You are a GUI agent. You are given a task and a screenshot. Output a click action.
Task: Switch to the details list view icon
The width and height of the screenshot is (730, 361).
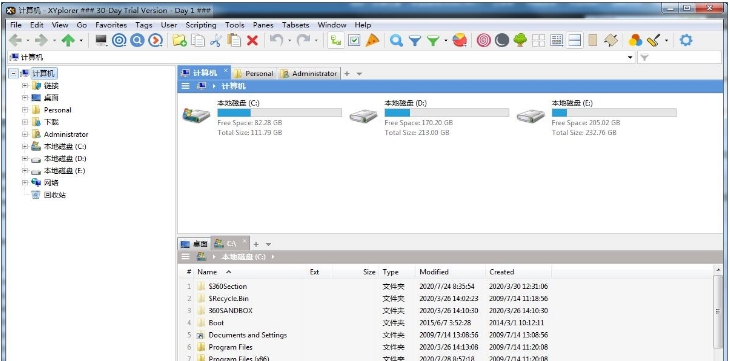557,41
